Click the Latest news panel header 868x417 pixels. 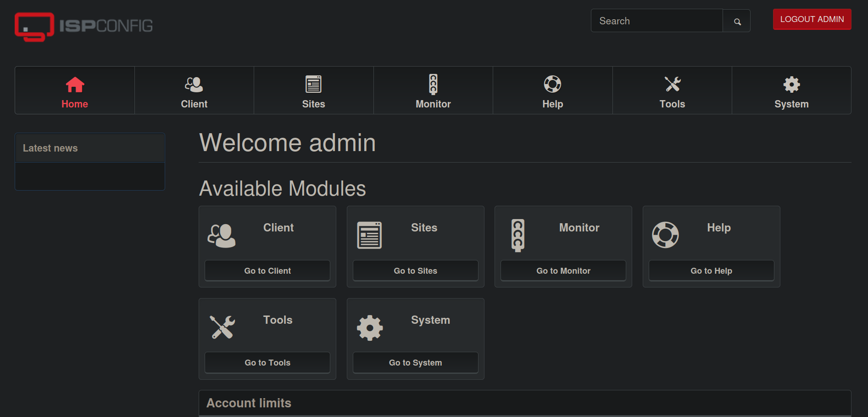pos(90,148)
